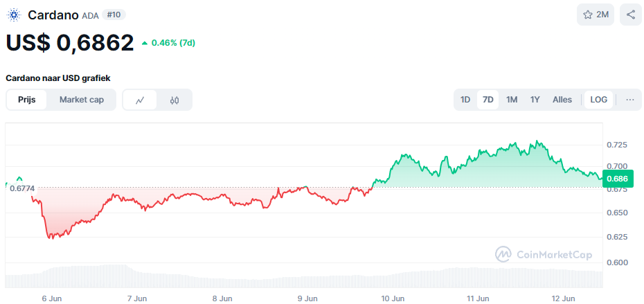Viewport: 644px width, 304px height.
Task: Toggle the LOG scale button
Action: (x=598, y=100)
